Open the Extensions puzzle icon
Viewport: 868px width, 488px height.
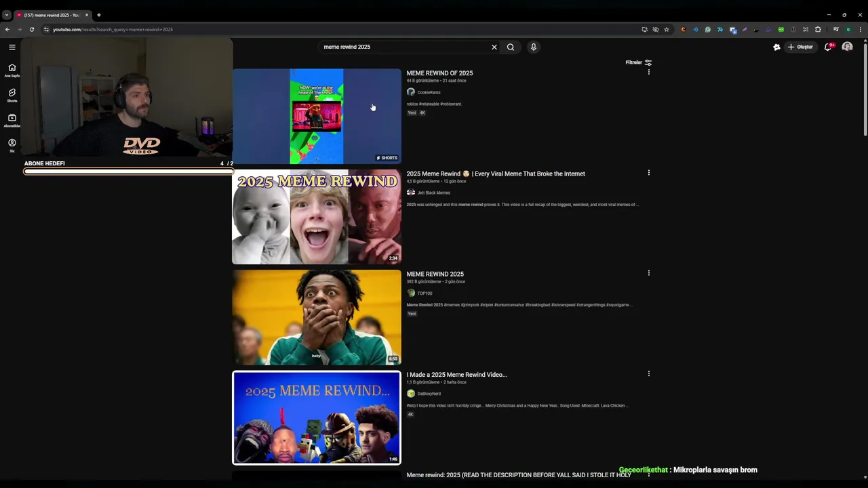click(x=817, y=29)
